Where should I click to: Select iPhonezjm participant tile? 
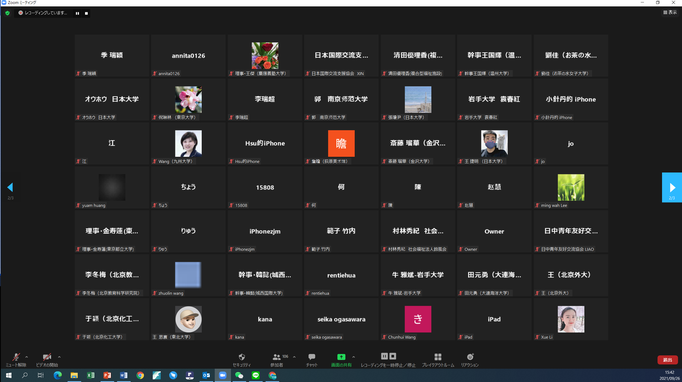click(265, 231)
